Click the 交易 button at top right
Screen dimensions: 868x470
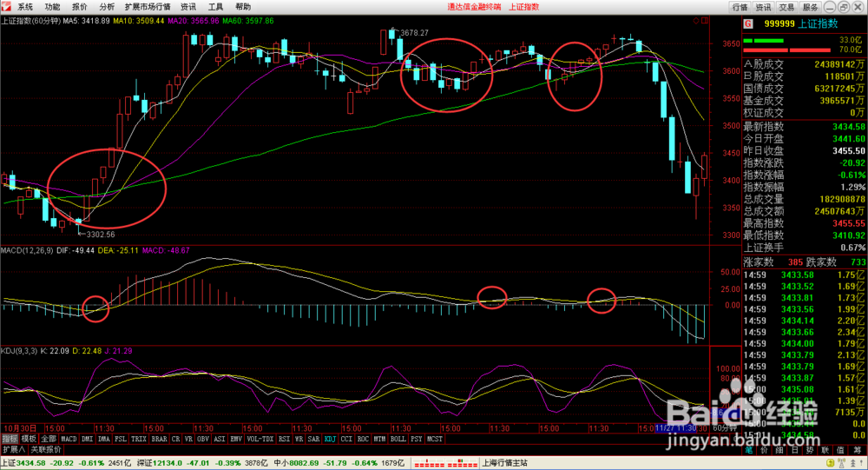786,7
